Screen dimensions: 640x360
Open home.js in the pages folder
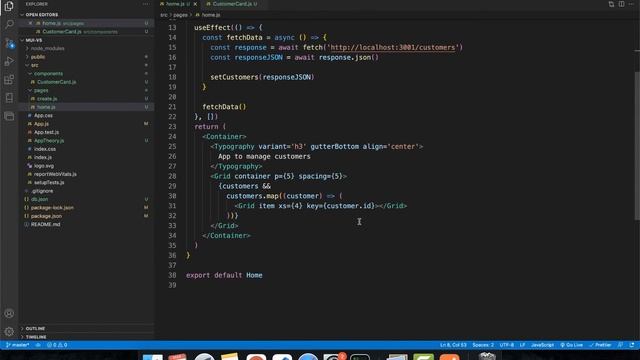86,107
